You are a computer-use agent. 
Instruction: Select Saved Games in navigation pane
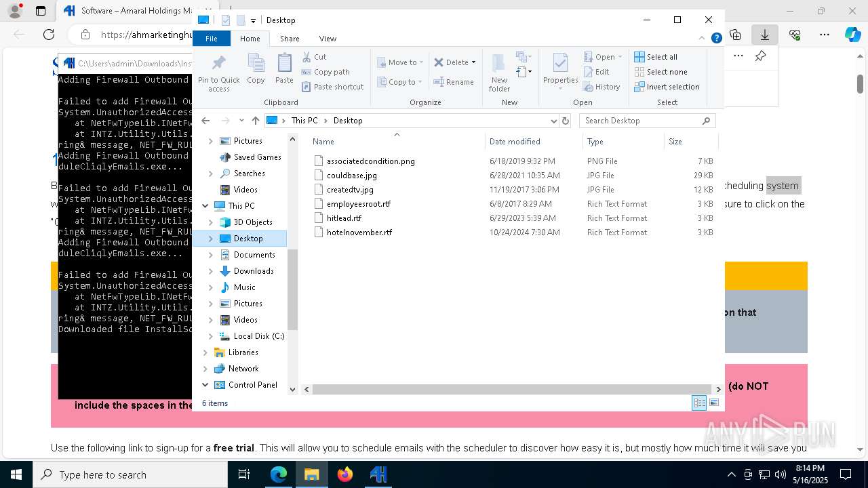[257, 157]
